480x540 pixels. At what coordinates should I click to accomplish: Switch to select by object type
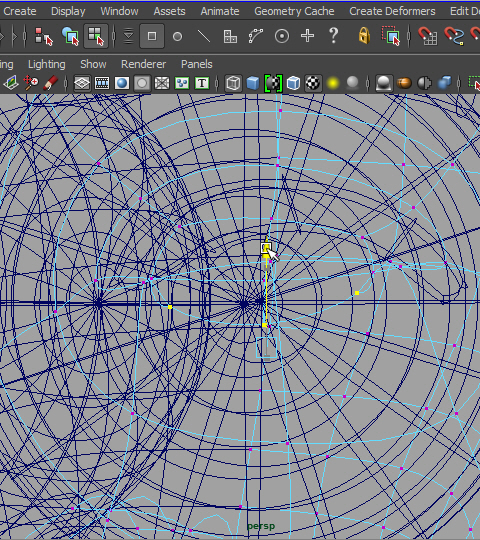[x=70, y=36]
